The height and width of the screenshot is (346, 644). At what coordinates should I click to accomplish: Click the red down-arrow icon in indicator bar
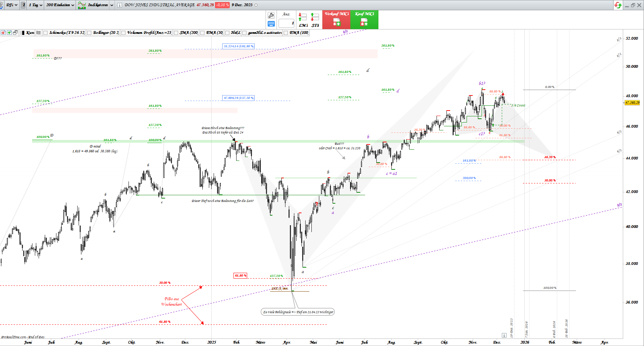tap(3, 33)
